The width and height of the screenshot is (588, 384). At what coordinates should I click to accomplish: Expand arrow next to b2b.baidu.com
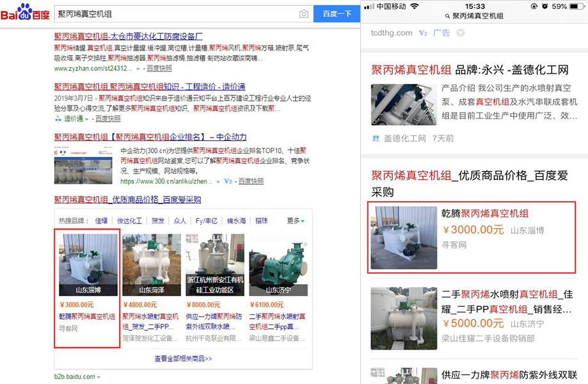tap(99, 377)
